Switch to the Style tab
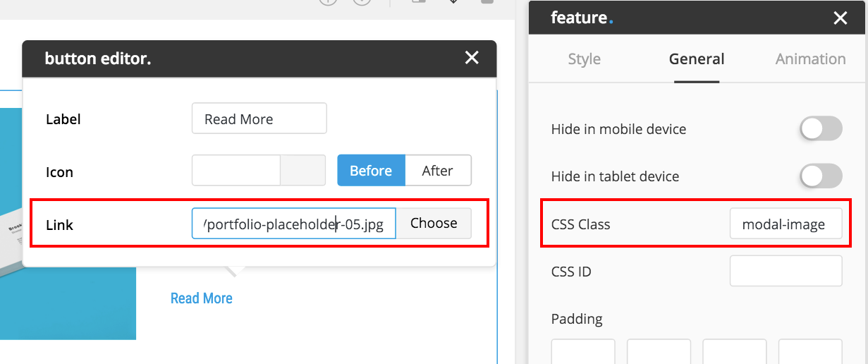 click(584, 59)
